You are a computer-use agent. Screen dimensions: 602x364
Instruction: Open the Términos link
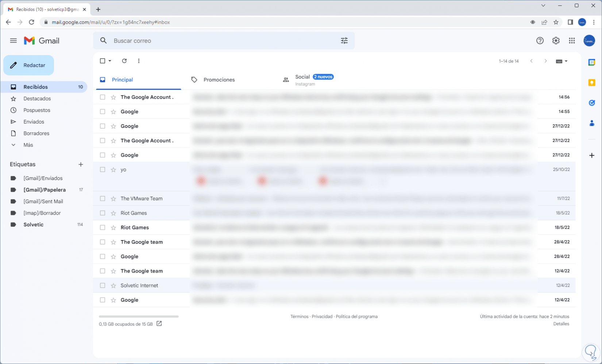point(299,317)
